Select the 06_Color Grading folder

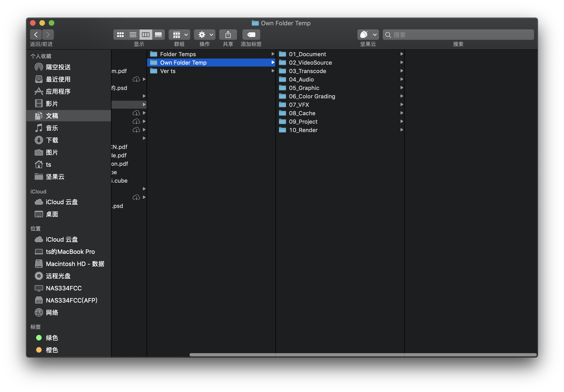click(x=312, y=96)
